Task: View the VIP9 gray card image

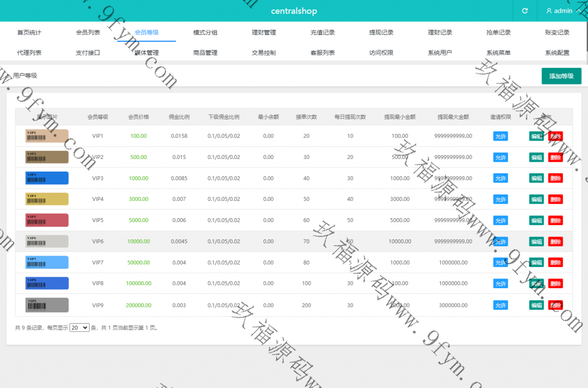Action: tap(47, 305)
